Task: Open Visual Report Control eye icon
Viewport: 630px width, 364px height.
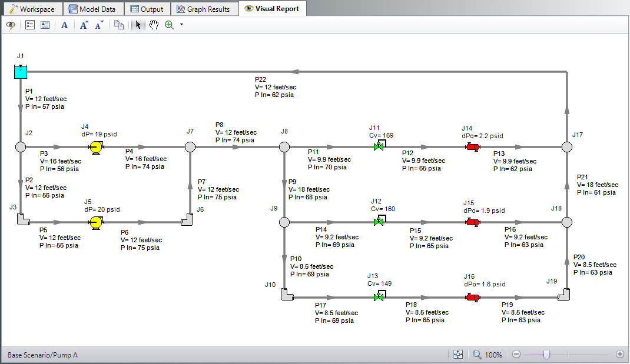Action: tap(9, 25)
